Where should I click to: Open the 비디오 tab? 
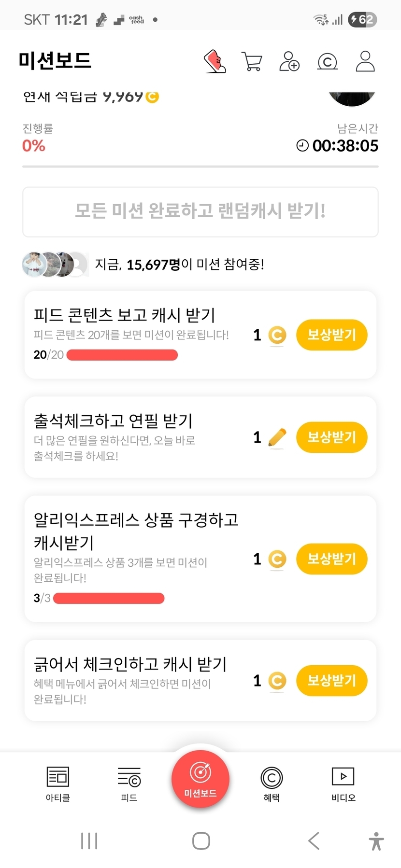pos(343,784)
